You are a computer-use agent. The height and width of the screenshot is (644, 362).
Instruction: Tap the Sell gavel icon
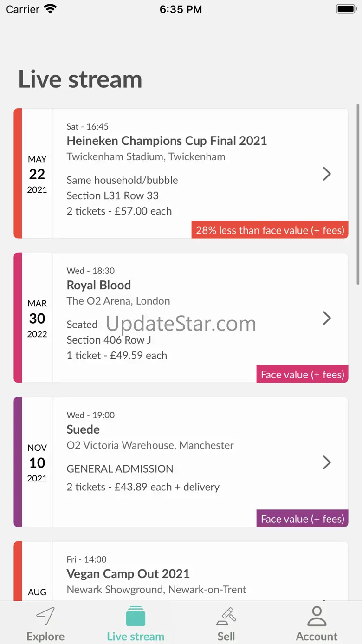[226, 617]
